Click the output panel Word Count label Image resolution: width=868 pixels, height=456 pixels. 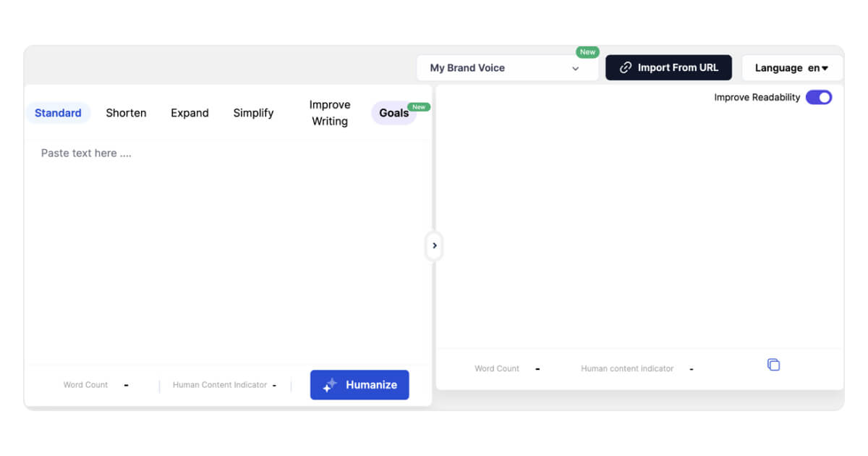(497, 368)
